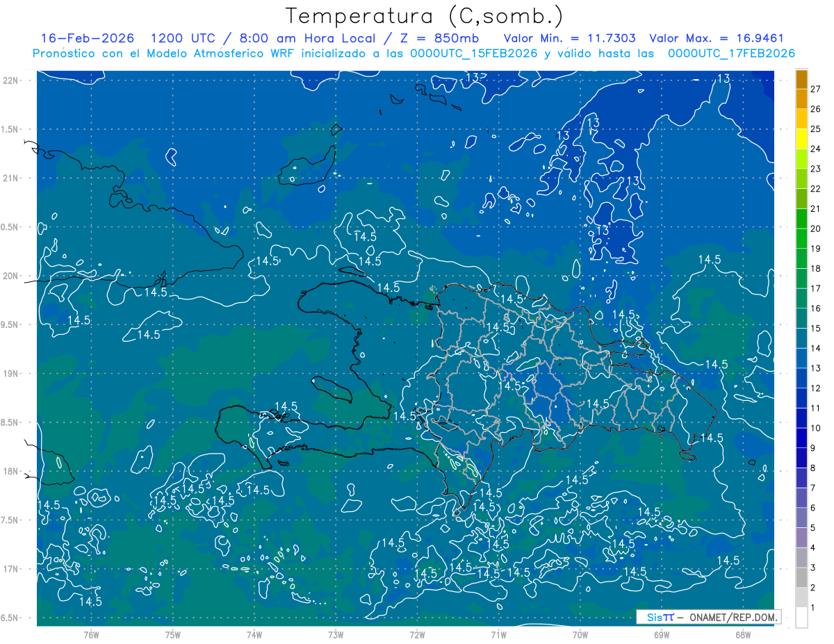
Task: Click the "21N" latitude axis label
Action: [10, 178]
